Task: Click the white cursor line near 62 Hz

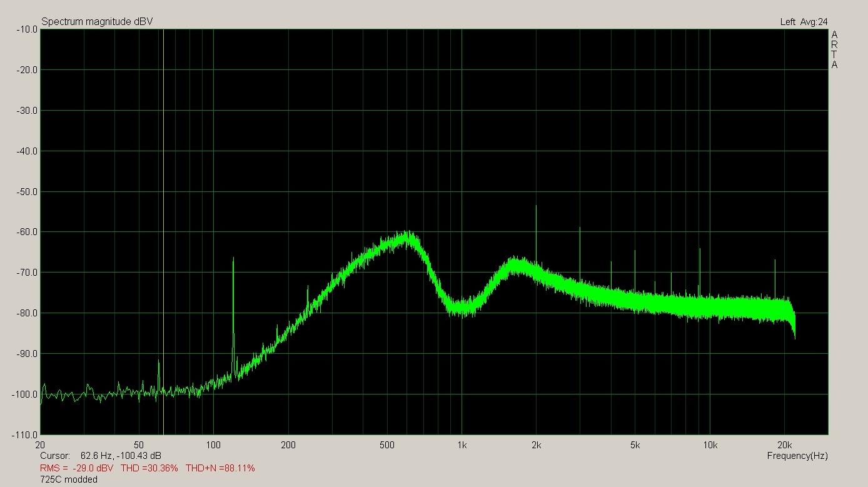Action: (x=163, y=231)
